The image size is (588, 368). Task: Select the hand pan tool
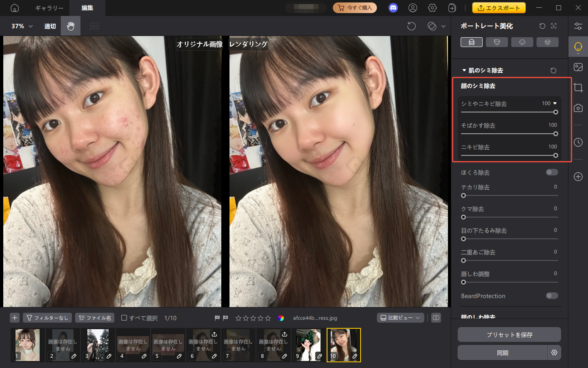[x=71, y=26]
